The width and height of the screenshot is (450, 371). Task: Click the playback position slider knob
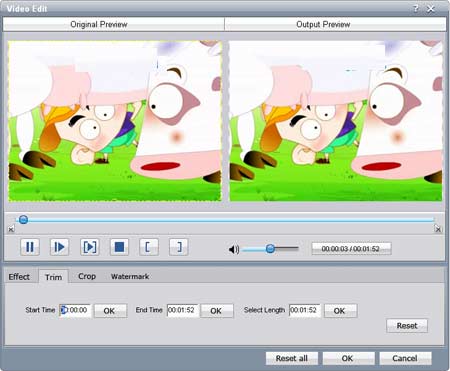tap(23, 219)
